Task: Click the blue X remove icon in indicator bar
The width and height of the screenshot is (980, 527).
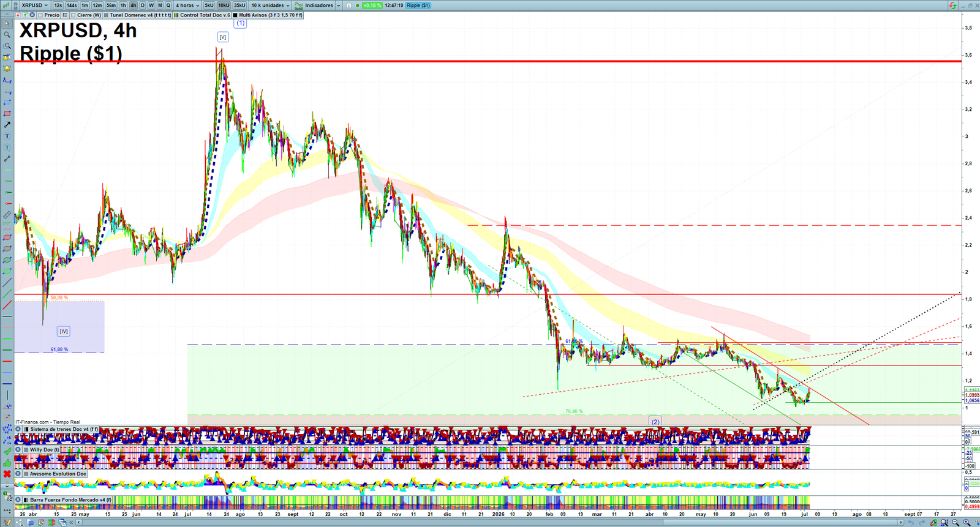Action: click(x=32, y=15)
